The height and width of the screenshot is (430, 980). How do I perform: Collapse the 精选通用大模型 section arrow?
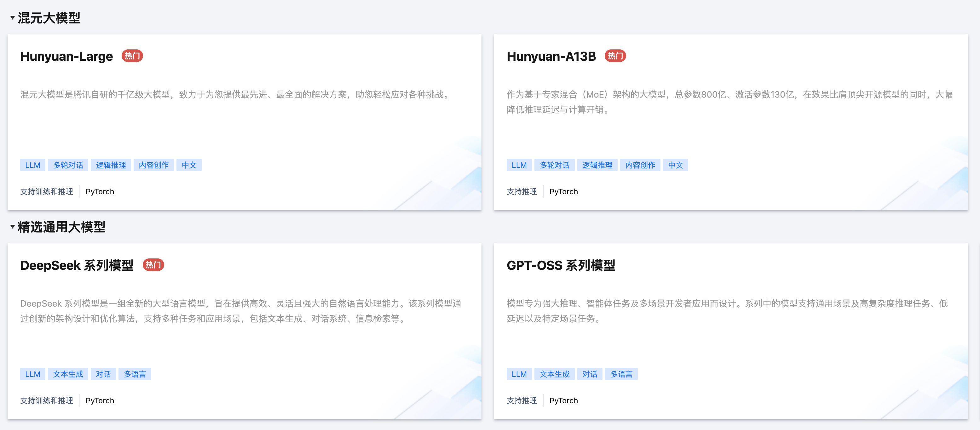(x=12, y=227)
